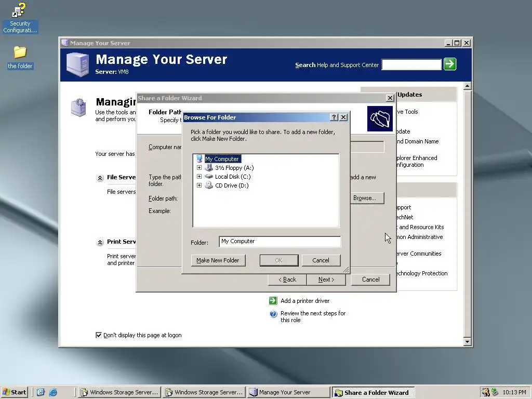Expand the CD Drive (D:) tree node

[x=199, y=185]
